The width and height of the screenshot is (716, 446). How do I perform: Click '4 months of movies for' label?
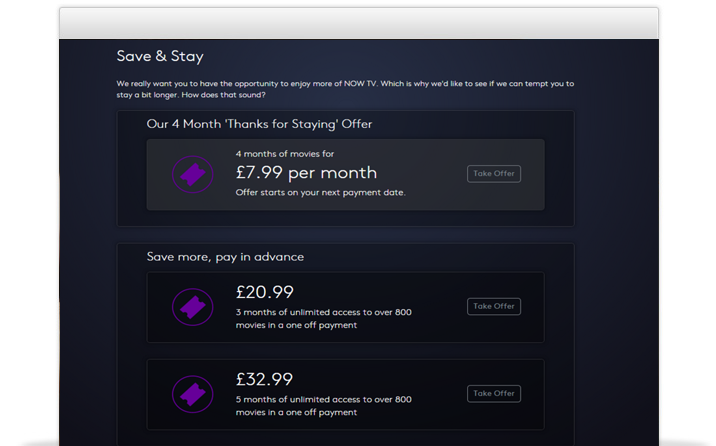[285, 154]
